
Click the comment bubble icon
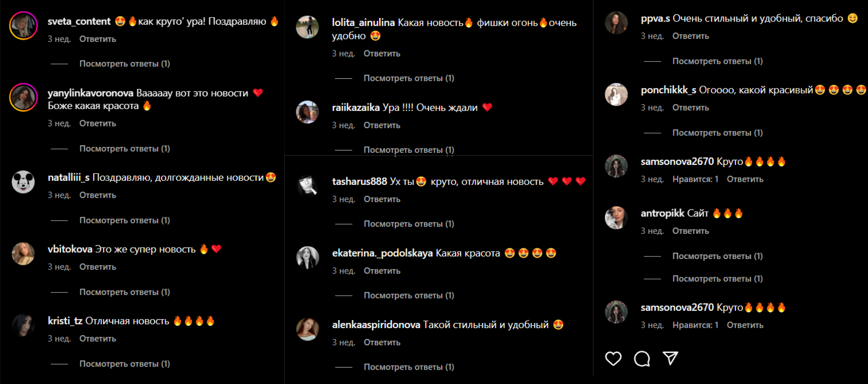click(x=642, y=359)
